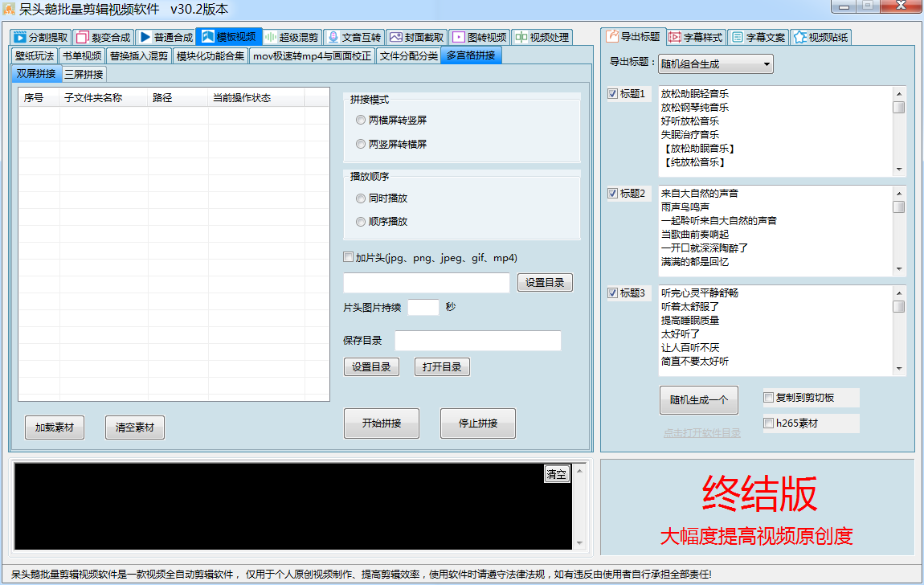This screenshot has width=924, height=585.
Task: Click log console scrollbar down arrow
Action: (x=579, y=543)
